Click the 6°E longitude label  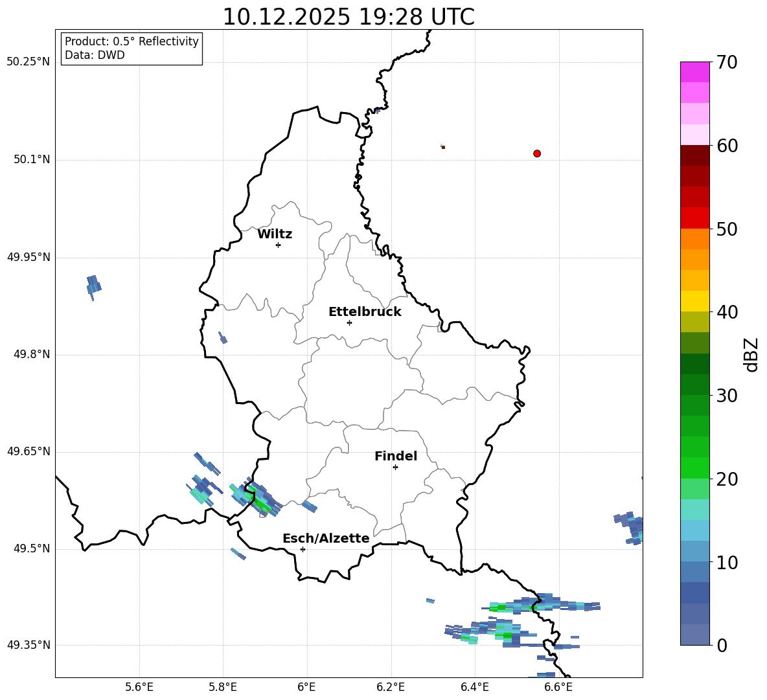click(x=307, y=687)
